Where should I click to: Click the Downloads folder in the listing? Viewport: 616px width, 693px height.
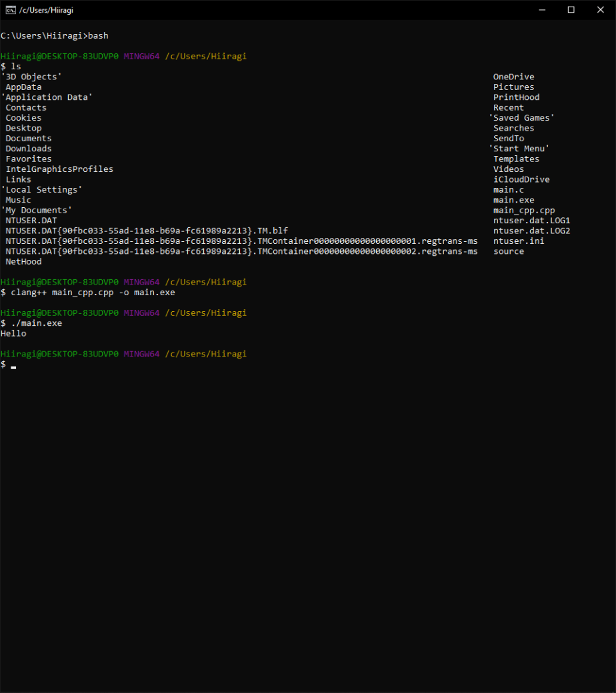coord(29,149)
